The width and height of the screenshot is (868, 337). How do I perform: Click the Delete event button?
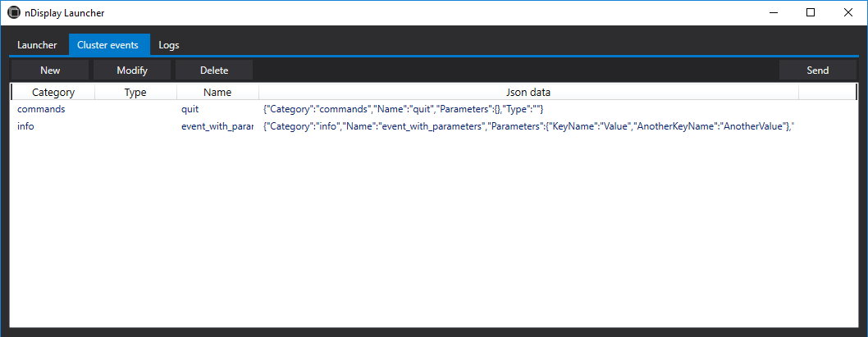tap(214, 71)
